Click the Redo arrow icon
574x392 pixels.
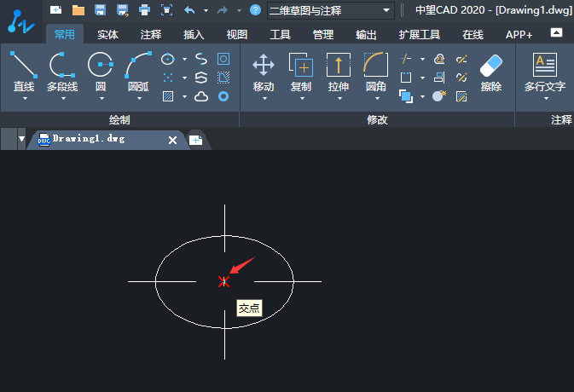pyautogui.click(x=223, y=10)
